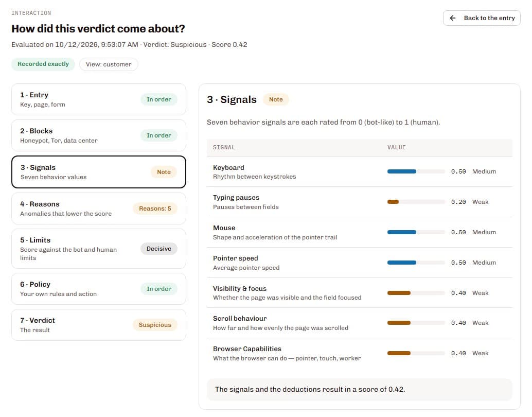Click the 'Scroll behaviour' signal name
Viewport: 532px width, 417px height.
tap(240, 318)
